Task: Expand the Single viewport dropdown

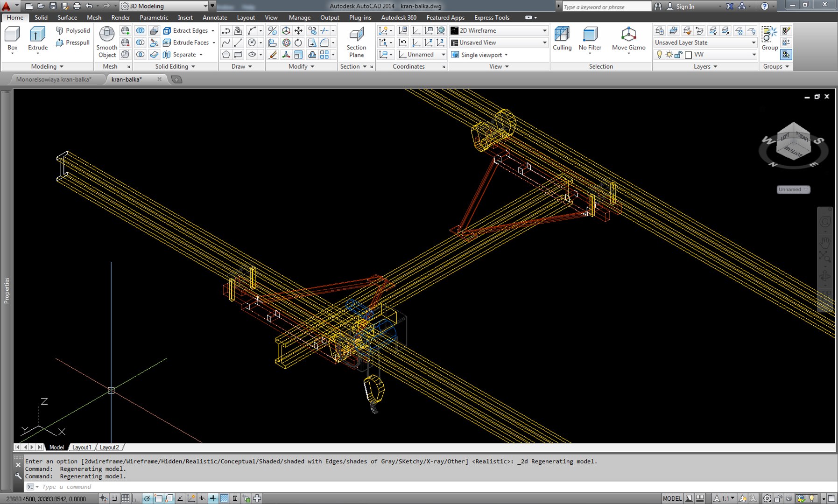Action: tap(479, 55)
